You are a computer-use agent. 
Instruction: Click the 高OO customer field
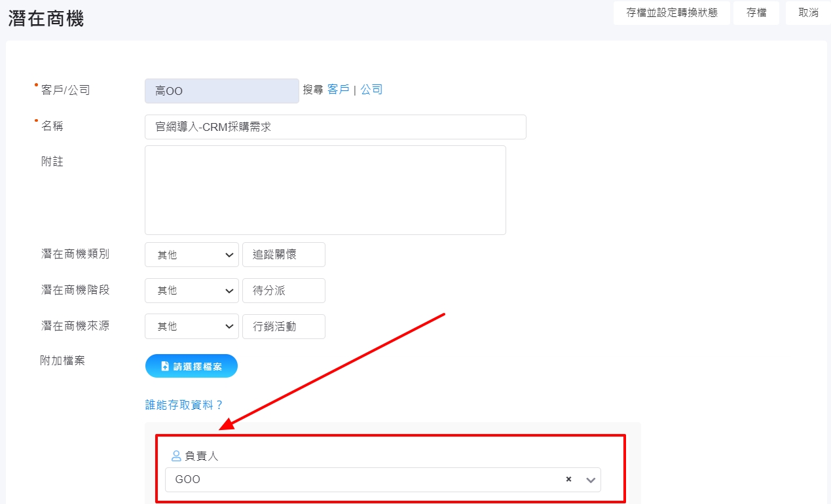click(x=221, y=91)
